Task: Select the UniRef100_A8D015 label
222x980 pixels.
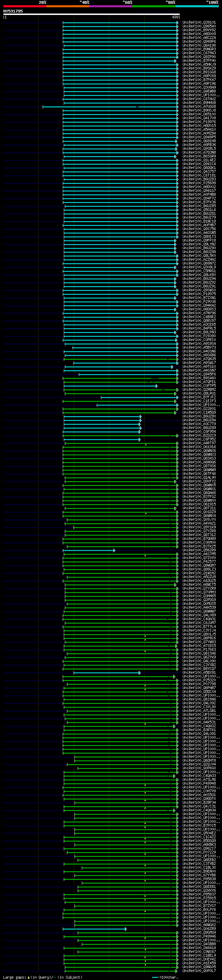Action: [199, 125]
